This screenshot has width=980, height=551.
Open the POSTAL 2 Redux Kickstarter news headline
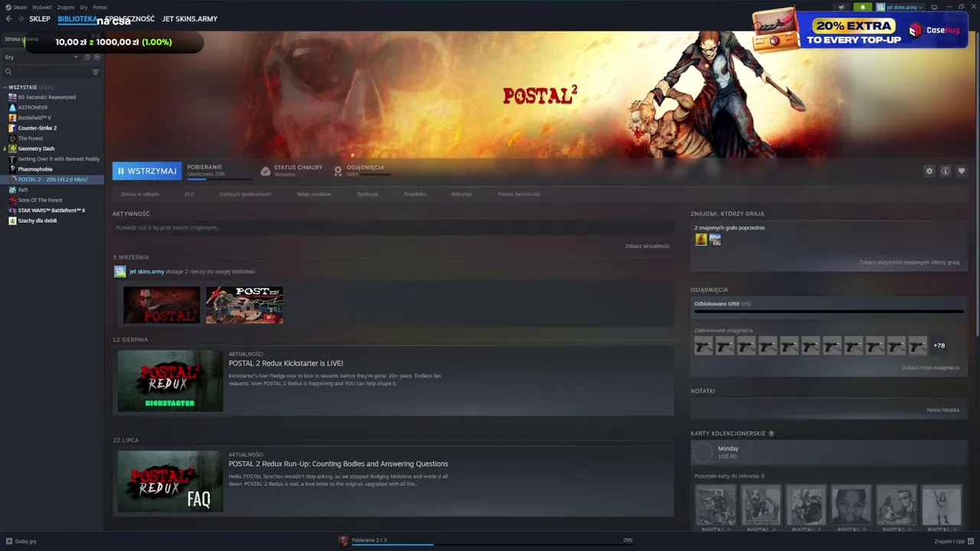click(x=286, y=364)
